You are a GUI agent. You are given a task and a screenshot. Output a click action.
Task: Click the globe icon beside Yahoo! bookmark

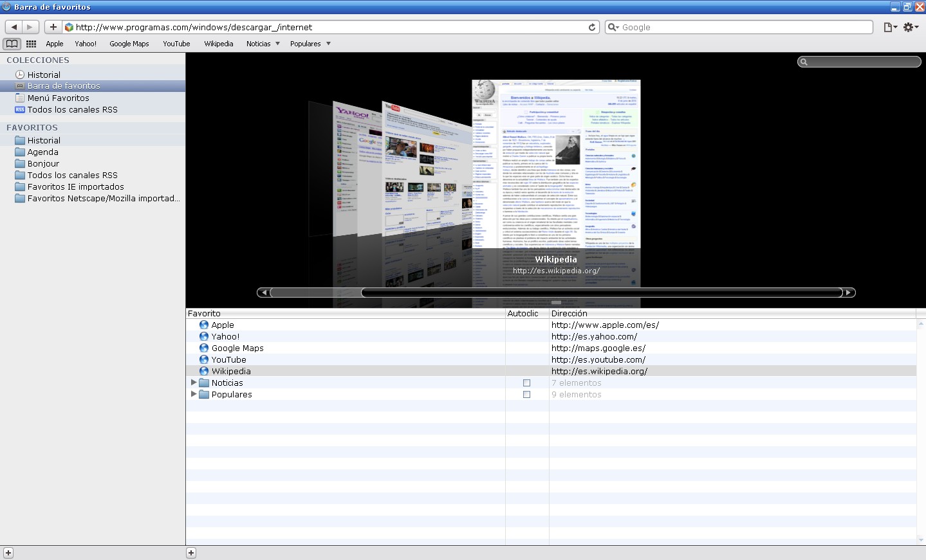pos(204,336)
